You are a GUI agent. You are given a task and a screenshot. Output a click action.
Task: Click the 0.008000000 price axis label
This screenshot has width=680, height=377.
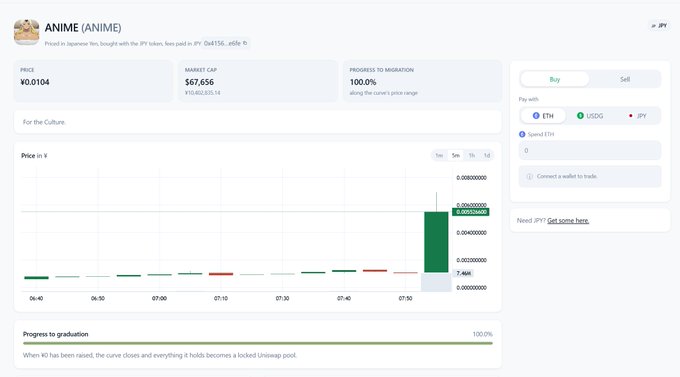tap(471, 177)
